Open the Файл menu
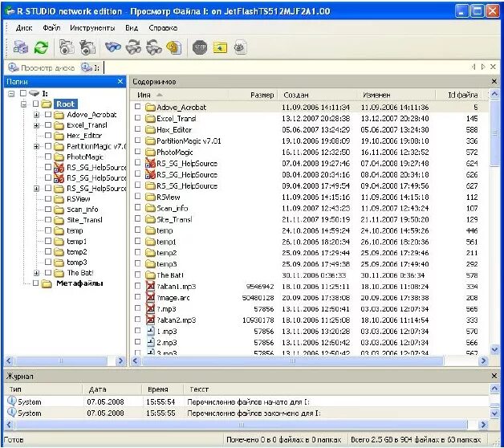This screenshot has height=448, width=504. click(x=51, y=28)
